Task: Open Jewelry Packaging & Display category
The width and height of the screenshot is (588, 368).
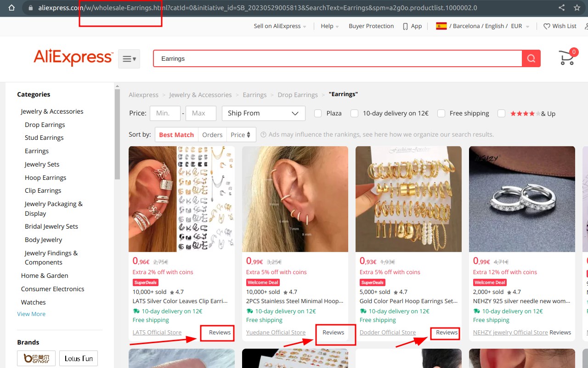Action: point(54,208)
